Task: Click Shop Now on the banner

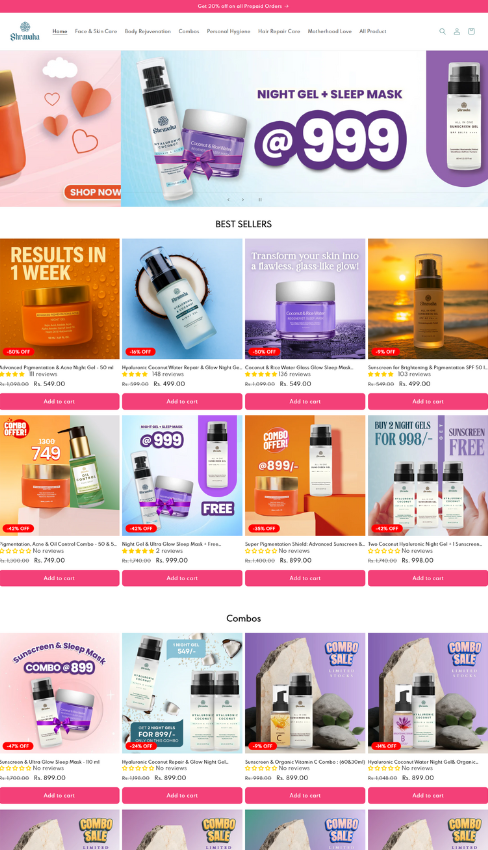Action: tap(92, 192)
